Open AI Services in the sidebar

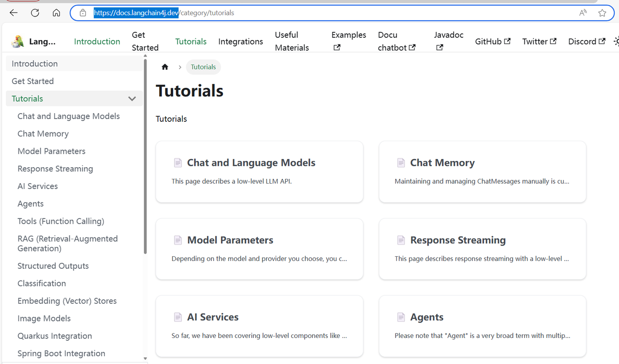tap(38, 186)
